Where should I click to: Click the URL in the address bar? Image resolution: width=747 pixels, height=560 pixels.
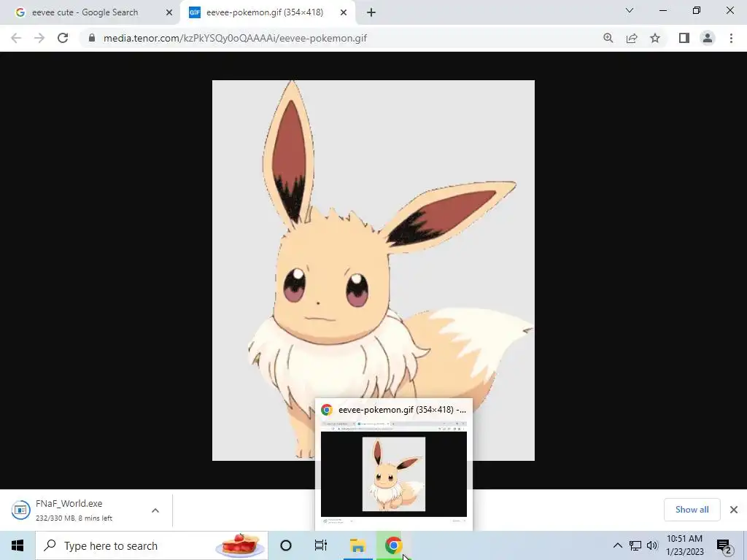(235, 38)
